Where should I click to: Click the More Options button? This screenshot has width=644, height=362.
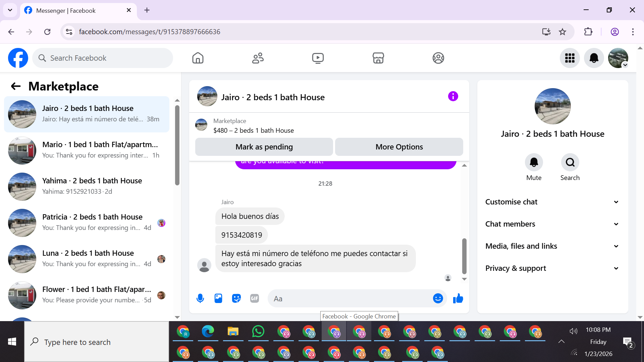click(x=399, y=147)
